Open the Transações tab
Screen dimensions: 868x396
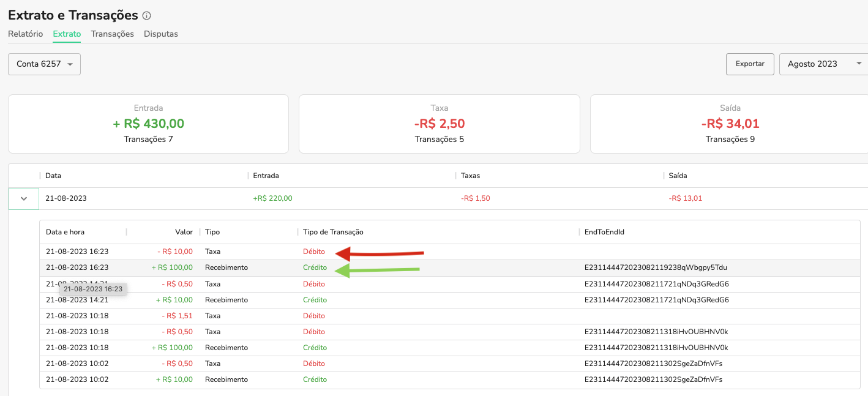coord(112,34)
